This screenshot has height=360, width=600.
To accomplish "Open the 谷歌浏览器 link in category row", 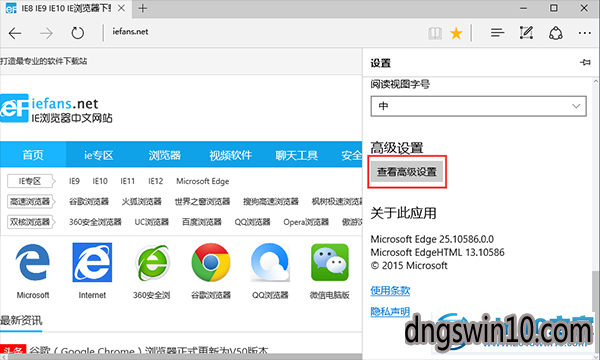I will click(89, 202).
